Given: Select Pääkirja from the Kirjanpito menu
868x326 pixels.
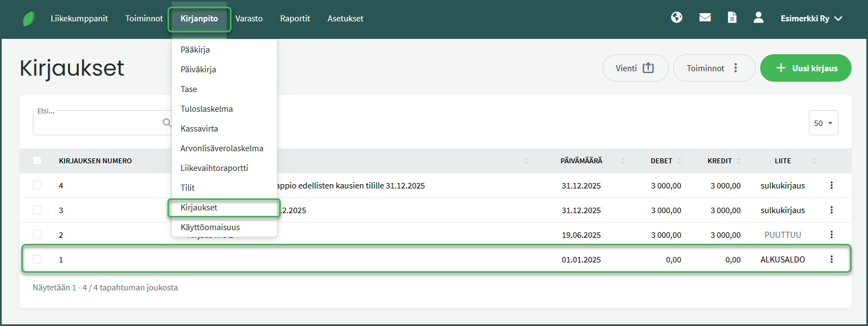Looking at the screenshot, I should click(x=195, y=49).
